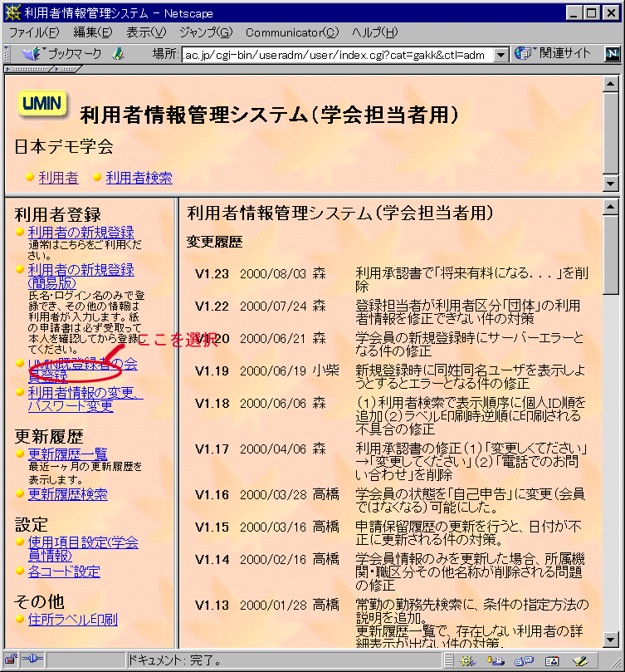
Task: Open the ファイル menu
Action: (x=33, y=32)
